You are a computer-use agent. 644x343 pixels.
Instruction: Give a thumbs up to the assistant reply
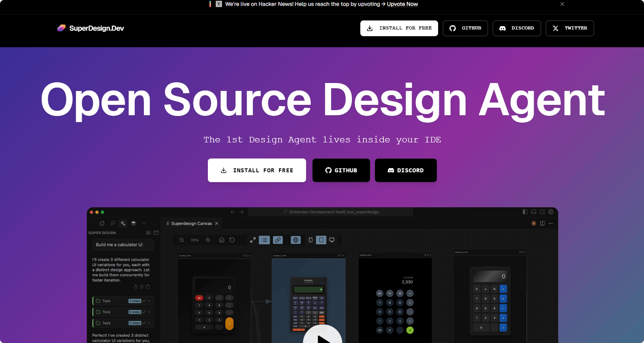(136, 287)
